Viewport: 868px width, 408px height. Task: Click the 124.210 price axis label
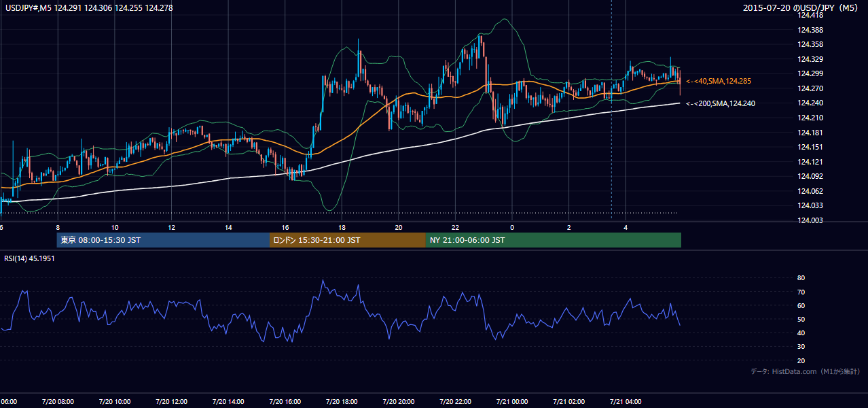coord(810,118)
